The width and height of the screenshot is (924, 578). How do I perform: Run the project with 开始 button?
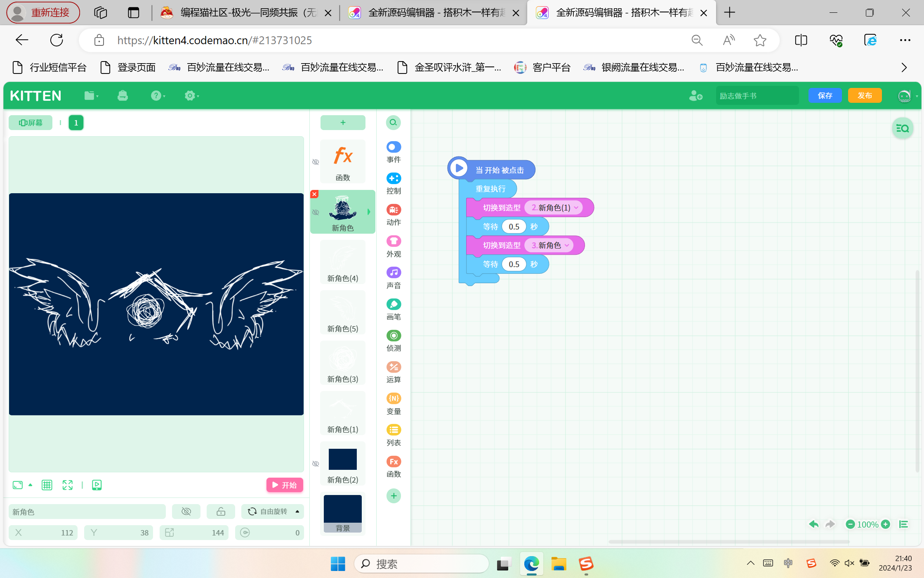285,485
